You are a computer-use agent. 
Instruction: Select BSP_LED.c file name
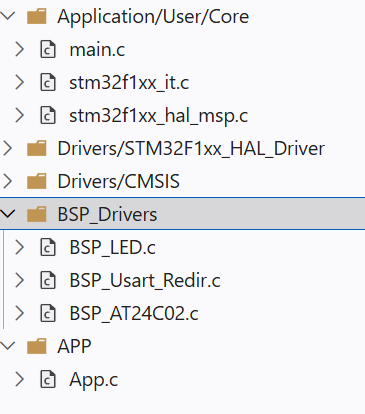pyautogui.click(x=112, y=248)
